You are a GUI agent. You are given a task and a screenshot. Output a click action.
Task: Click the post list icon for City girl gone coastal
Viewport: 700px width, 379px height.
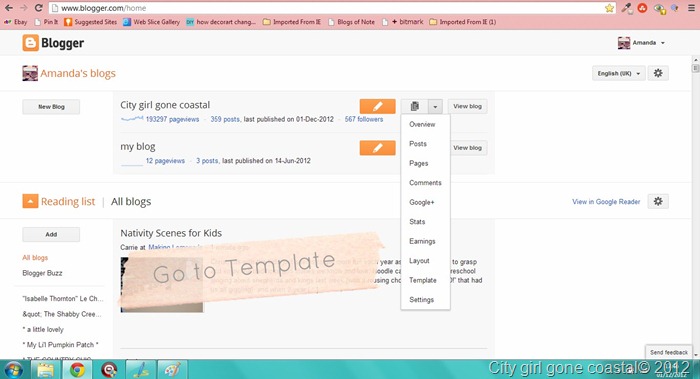[x=414, y=106]
